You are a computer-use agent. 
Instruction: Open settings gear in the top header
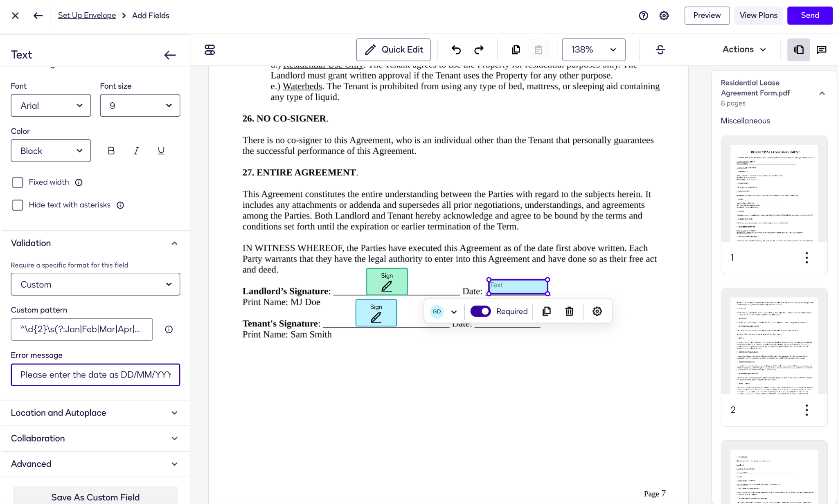click(x=664, y=16)
